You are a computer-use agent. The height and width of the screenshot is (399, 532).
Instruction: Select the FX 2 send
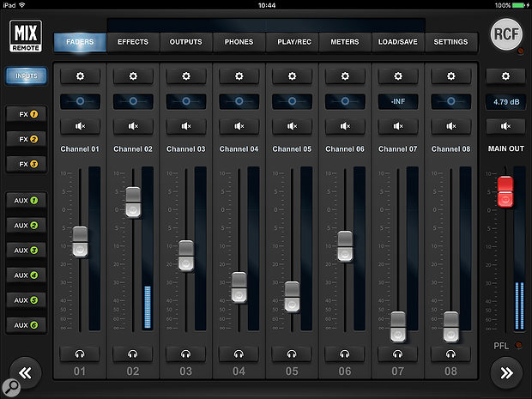[26, 139]
